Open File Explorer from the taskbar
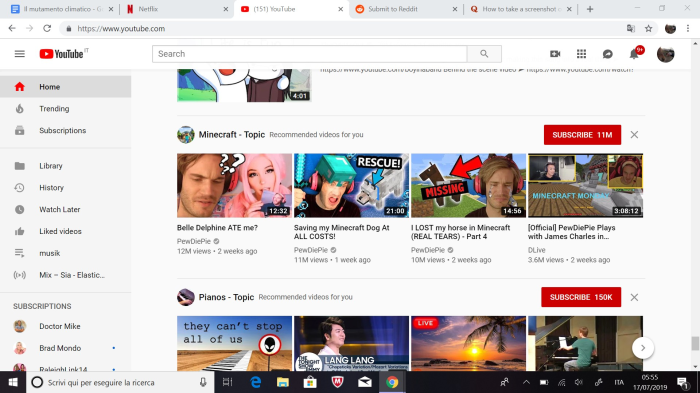700x393 pixels. (283, 382)
